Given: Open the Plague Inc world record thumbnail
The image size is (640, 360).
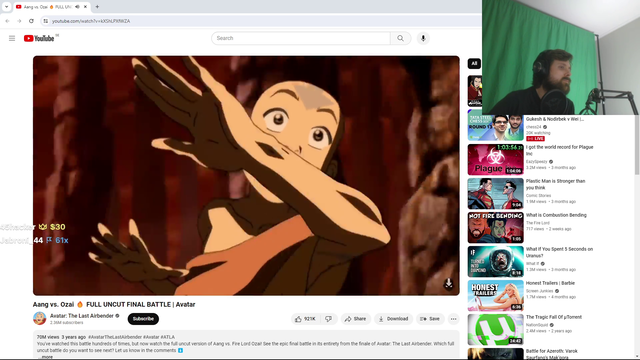Looking at the screenshot, I should [x=495, y=160].
